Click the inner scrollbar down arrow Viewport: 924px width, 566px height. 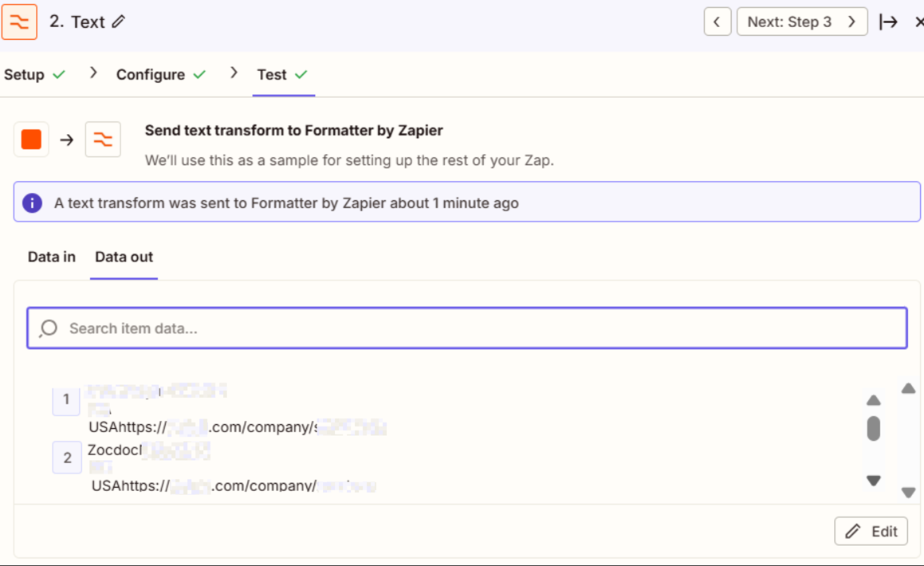[874, 481]
